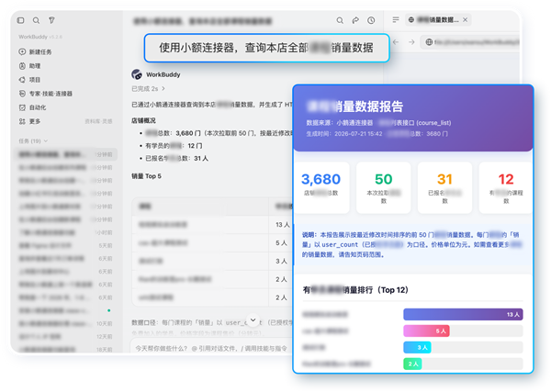Click the WorkBuddy avatar icon
This screenshot has height=392, width=551.
[x=137, y=74]
